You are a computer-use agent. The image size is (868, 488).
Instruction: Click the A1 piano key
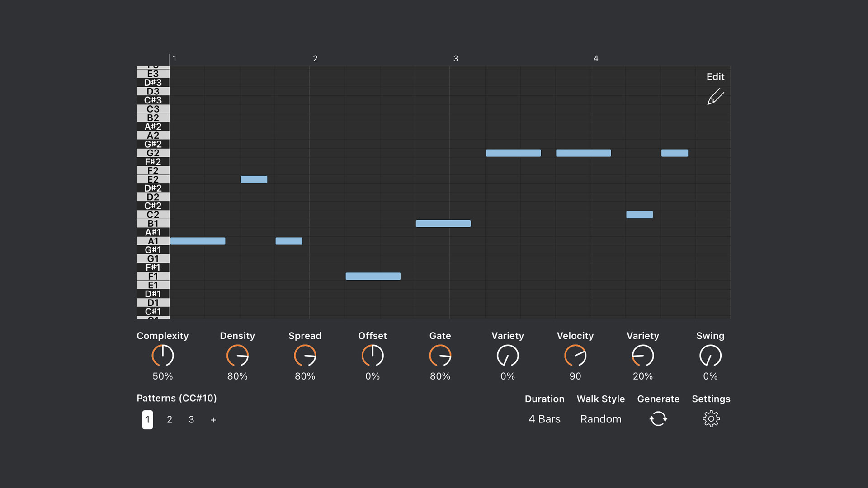click(x=153, y=241)
